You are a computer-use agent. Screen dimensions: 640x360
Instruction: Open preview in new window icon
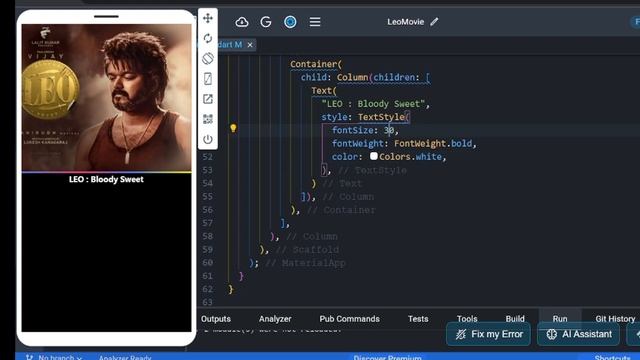[208, 99]
